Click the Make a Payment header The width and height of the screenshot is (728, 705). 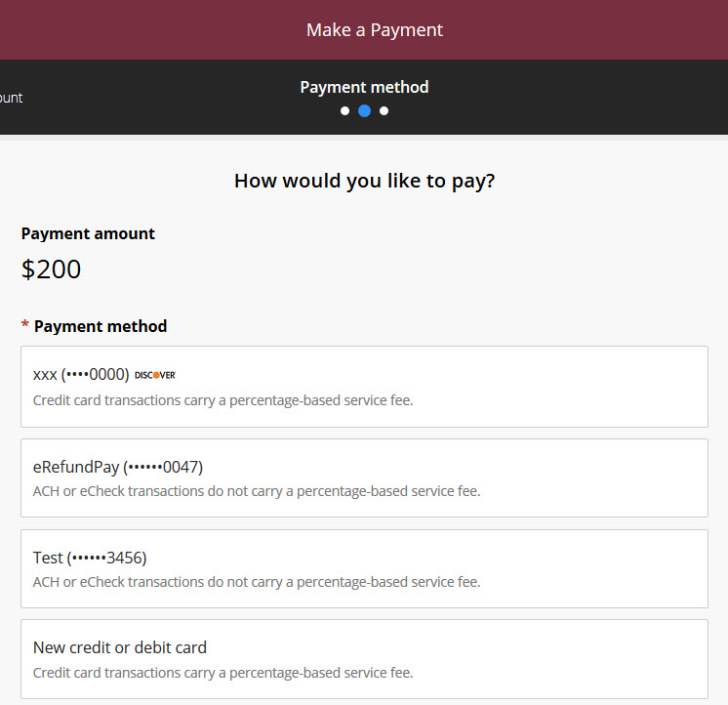tap(375, 30)
